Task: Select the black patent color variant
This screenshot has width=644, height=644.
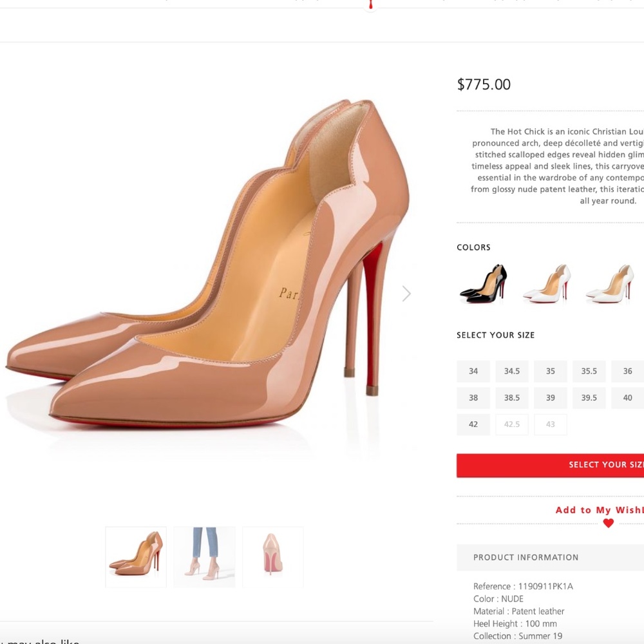Action: (482, 283)
